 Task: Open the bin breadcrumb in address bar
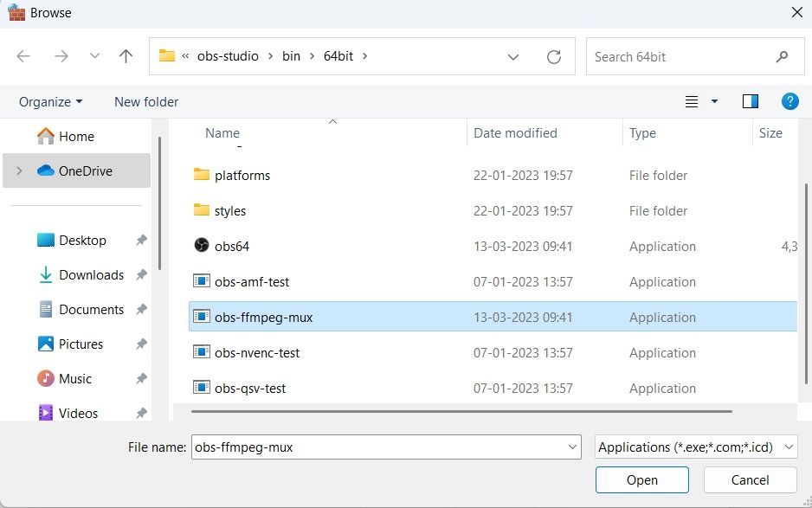[x=291, y=55]
